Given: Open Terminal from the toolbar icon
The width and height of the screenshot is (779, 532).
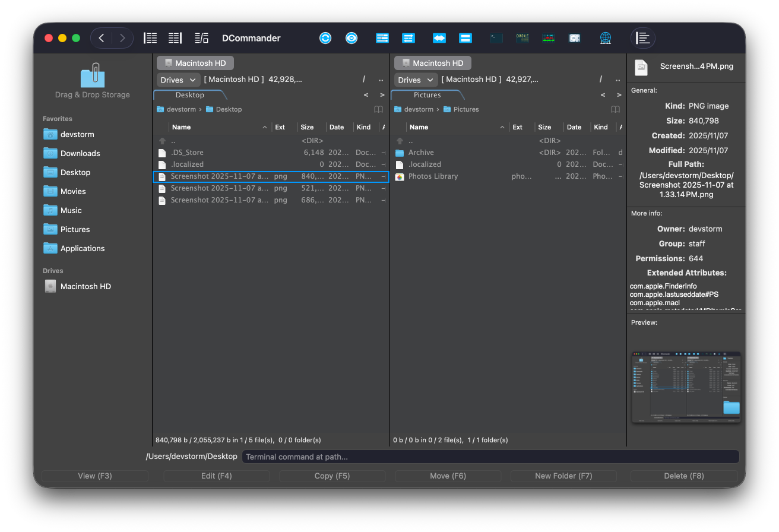Looking at the screenshot, I should point(496,38).
